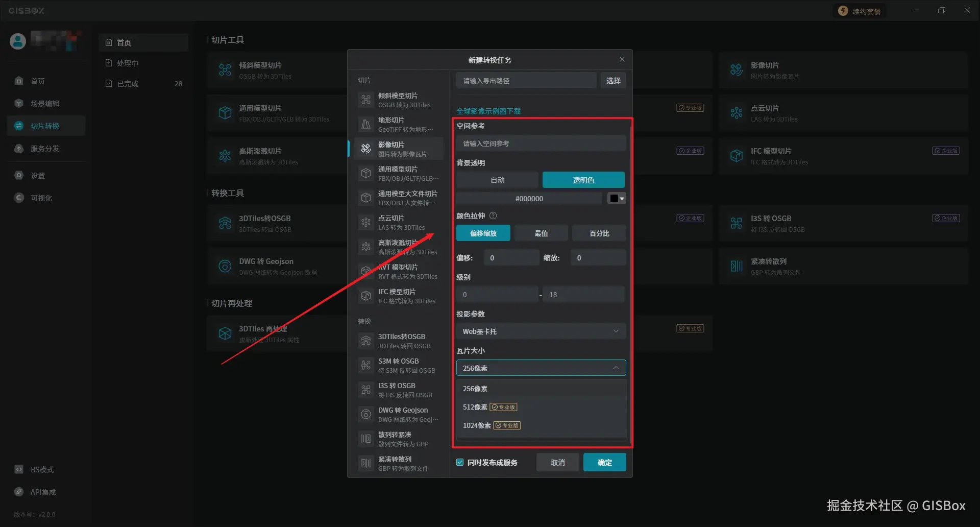
Task: Open 3DTiles 再处理 card in background
Action: [277, 334]
